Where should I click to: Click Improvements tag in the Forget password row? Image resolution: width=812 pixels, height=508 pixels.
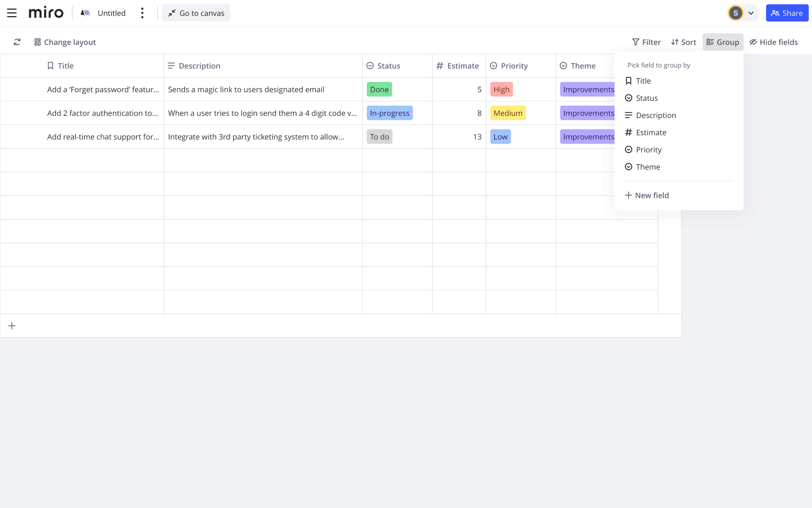tap(587, 89)
